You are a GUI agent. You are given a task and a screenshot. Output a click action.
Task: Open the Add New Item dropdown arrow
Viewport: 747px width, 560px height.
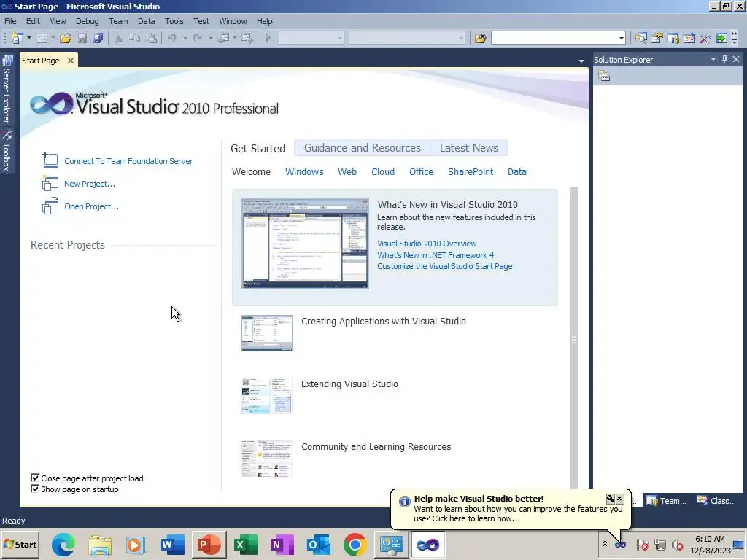53,38
